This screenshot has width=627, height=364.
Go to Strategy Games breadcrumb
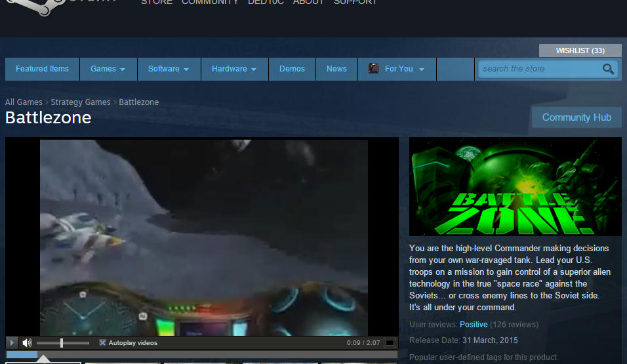[x=81, y=102]
